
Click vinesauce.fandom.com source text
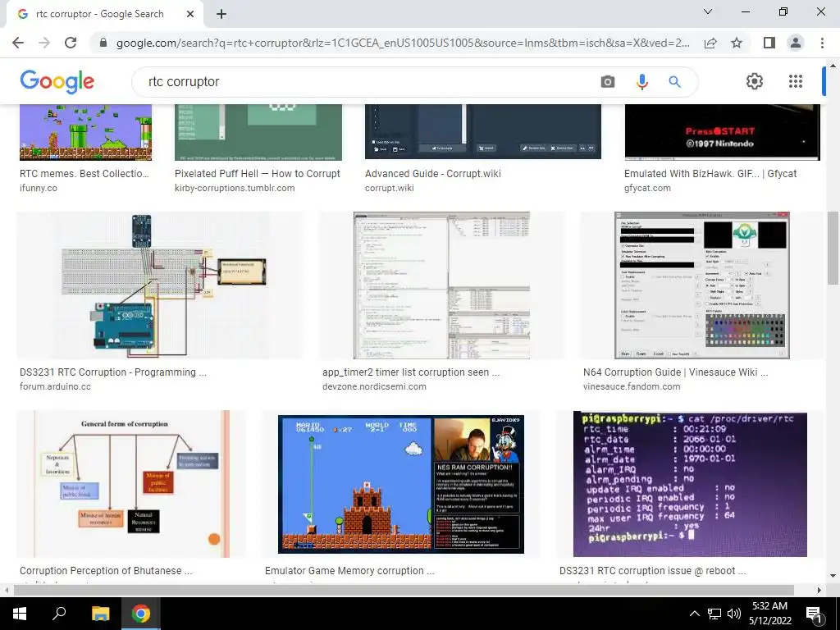tap(632, 386)
